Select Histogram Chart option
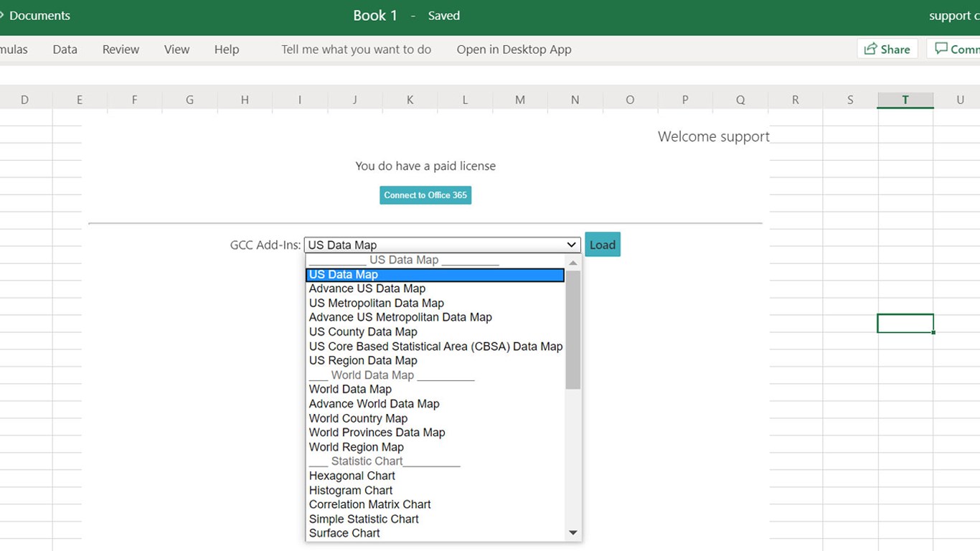This screenshot has height=551, width=980. 435,491
